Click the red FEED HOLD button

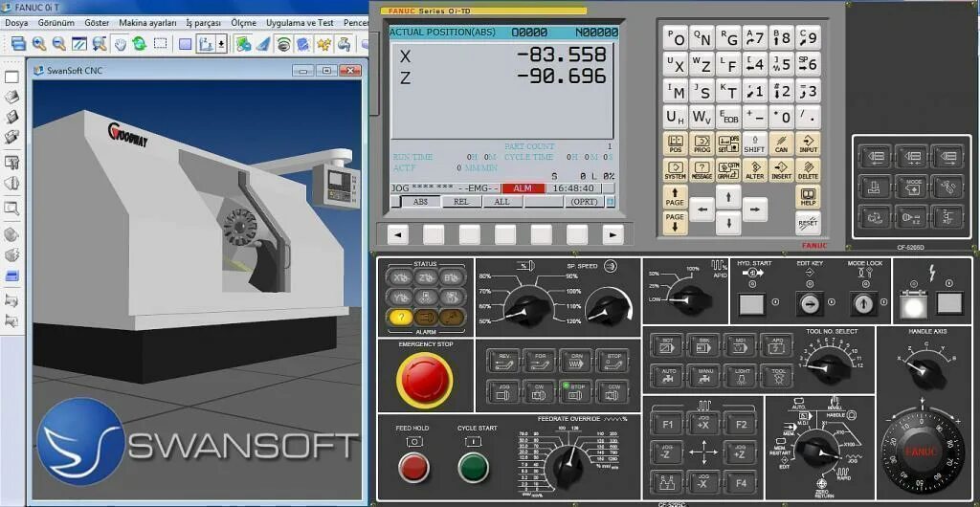(x=413, y=467)
